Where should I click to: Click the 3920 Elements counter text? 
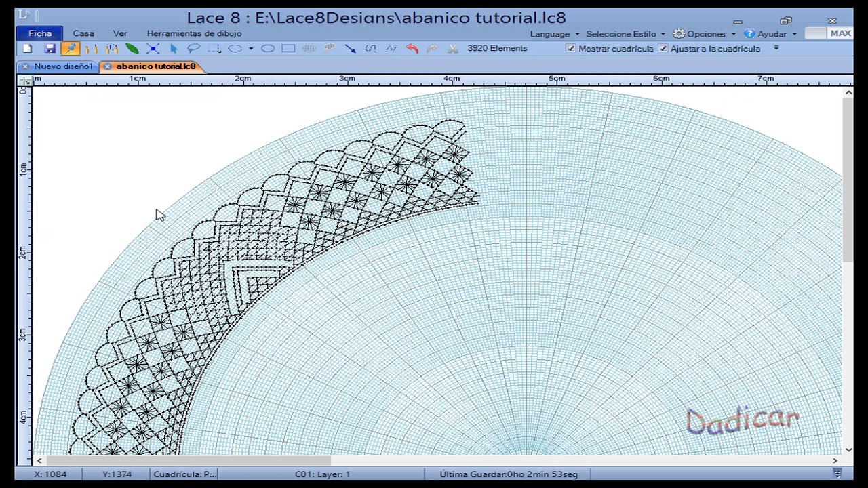[x=497, y=49]
